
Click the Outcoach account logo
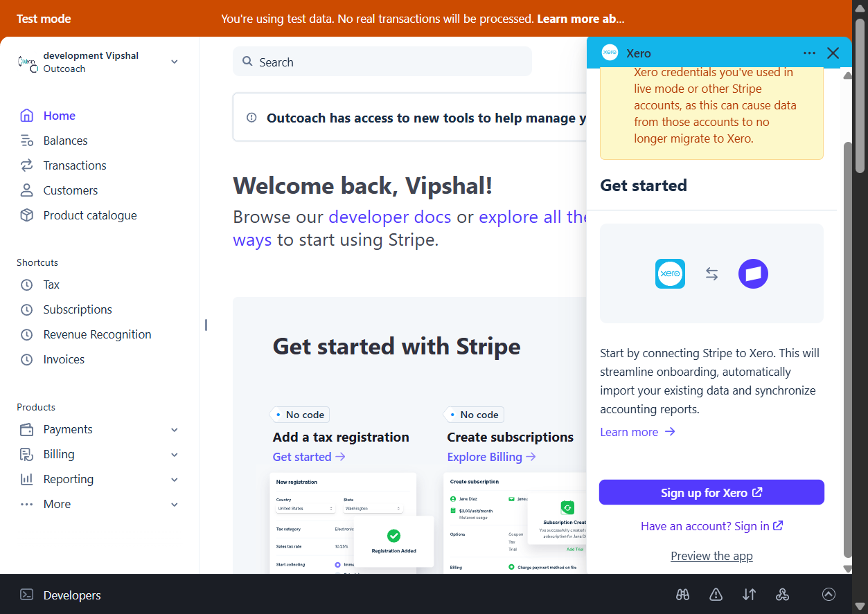coord(28,62)
